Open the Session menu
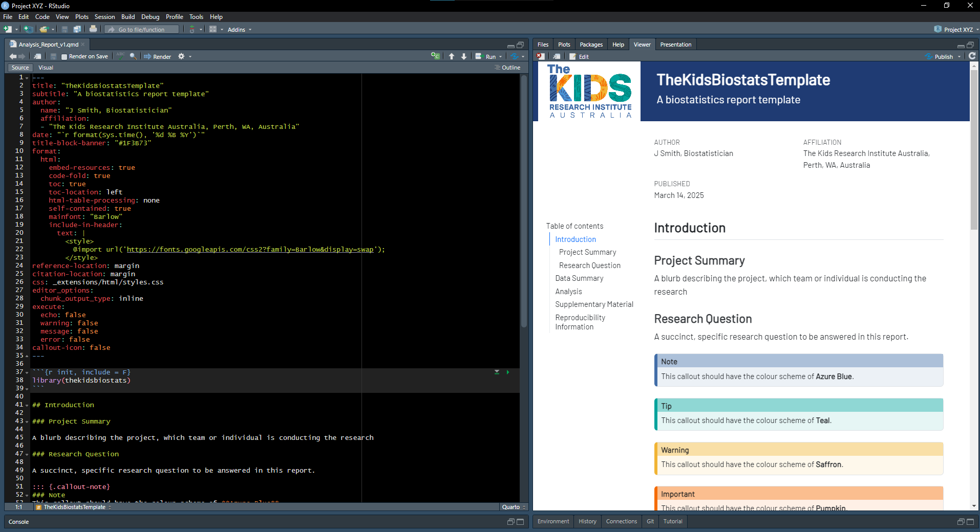Screen dimensions: 980x532 pyautogui.click(x=104, y=17)
